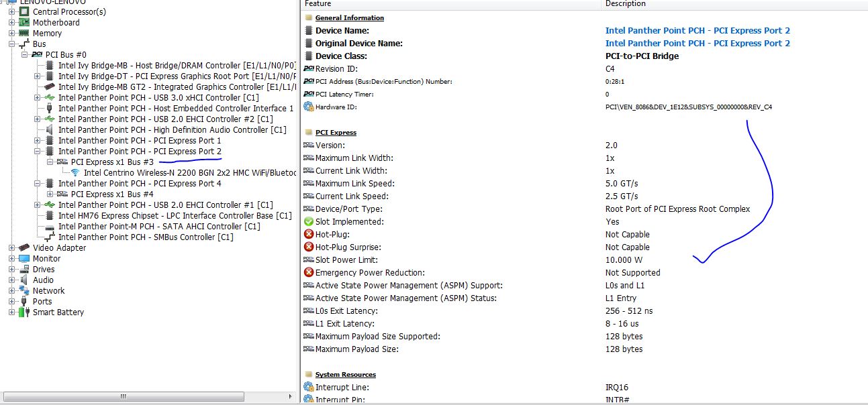Screen dimensions: 868x405
Task: Click the Smart Battery icon
Action: 24,312
